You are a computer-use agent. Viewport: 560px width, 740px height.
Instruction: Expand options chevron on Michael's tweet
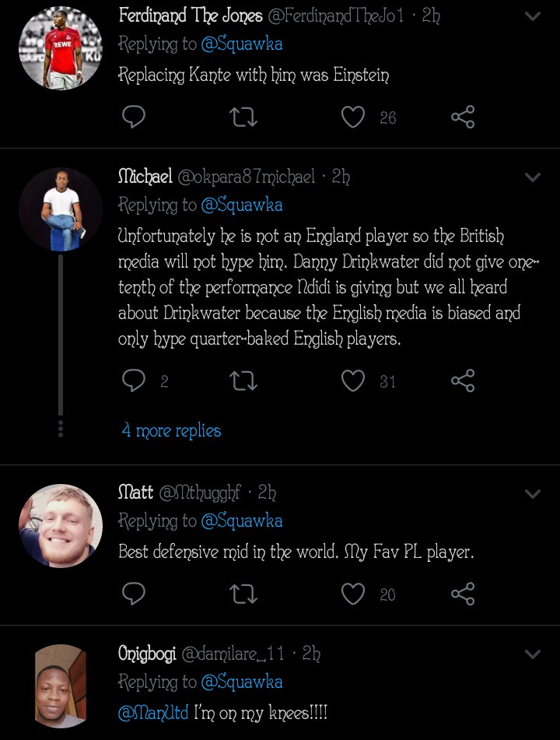click(x=533, y=177)
